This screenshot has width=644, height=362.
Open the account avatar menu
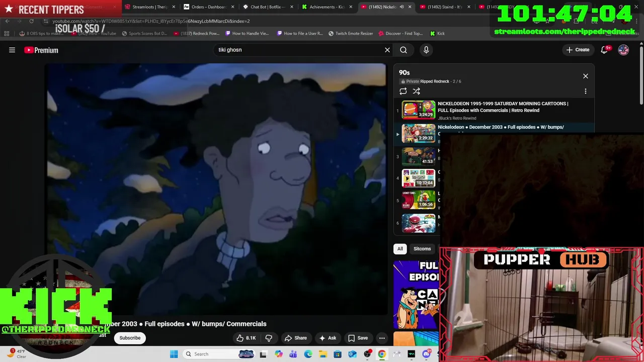[x=623, y=50]
